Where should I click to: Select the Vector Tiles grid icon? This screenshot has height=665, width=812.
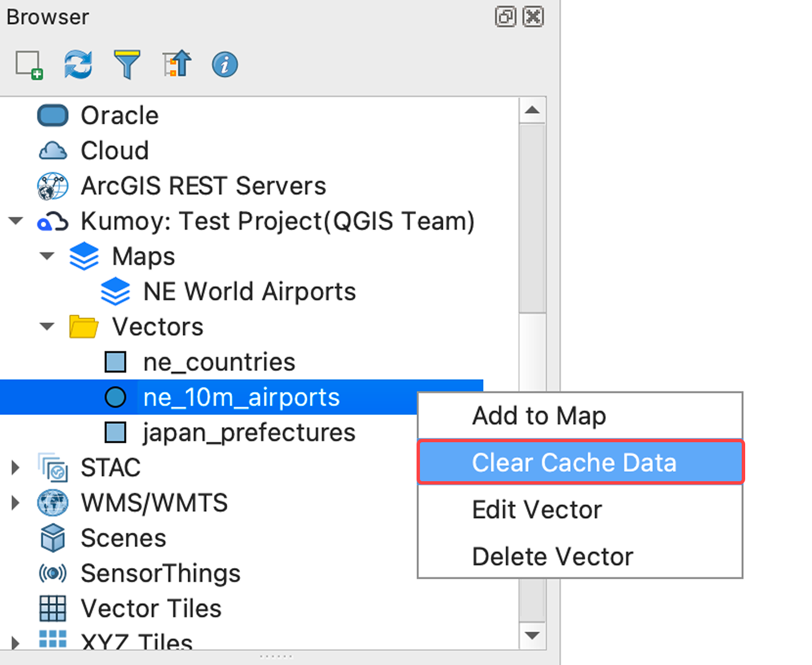tap(52, 608)
